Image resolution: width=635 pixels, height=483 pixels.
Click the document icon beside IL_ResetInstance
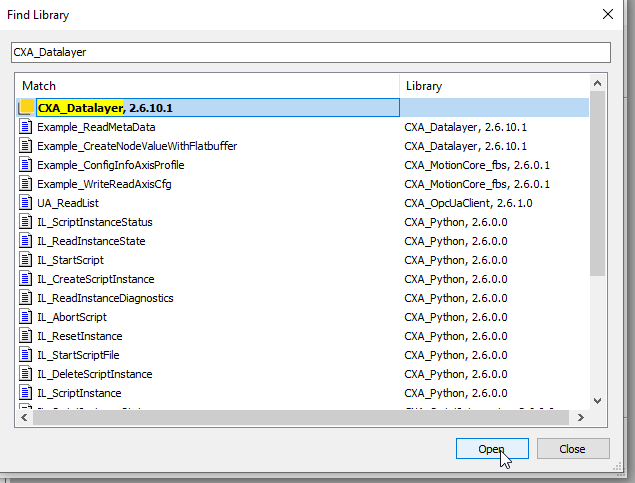coord(26,336)
